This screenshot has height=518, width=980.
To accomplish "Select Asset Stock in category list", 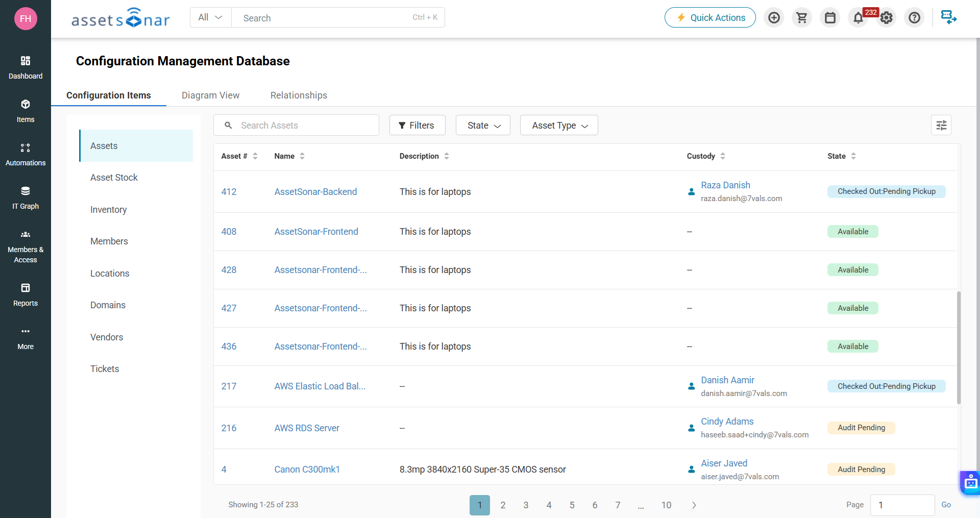I will point(136,178).
